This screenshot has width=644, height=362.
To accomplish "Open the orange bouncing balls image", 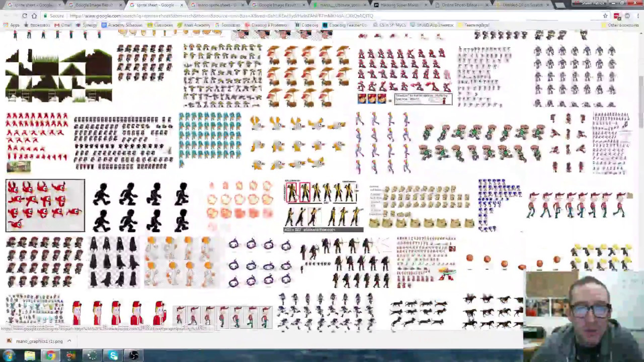I will tap(512, 261).
